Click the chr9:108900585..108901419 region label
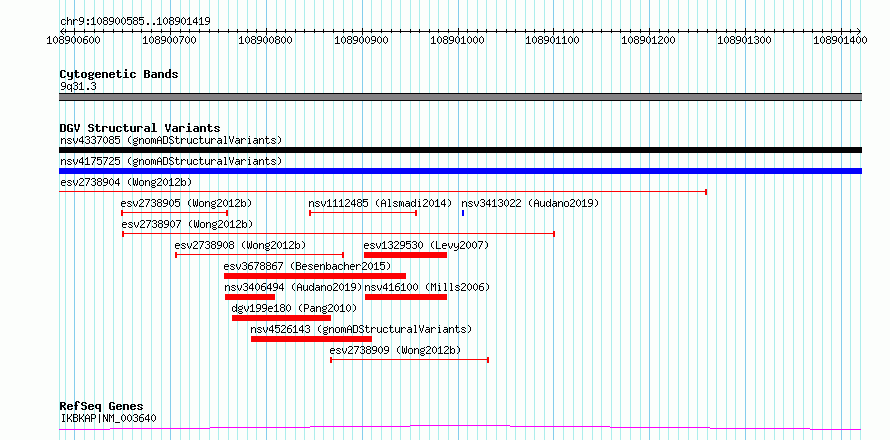 [136, 22]
